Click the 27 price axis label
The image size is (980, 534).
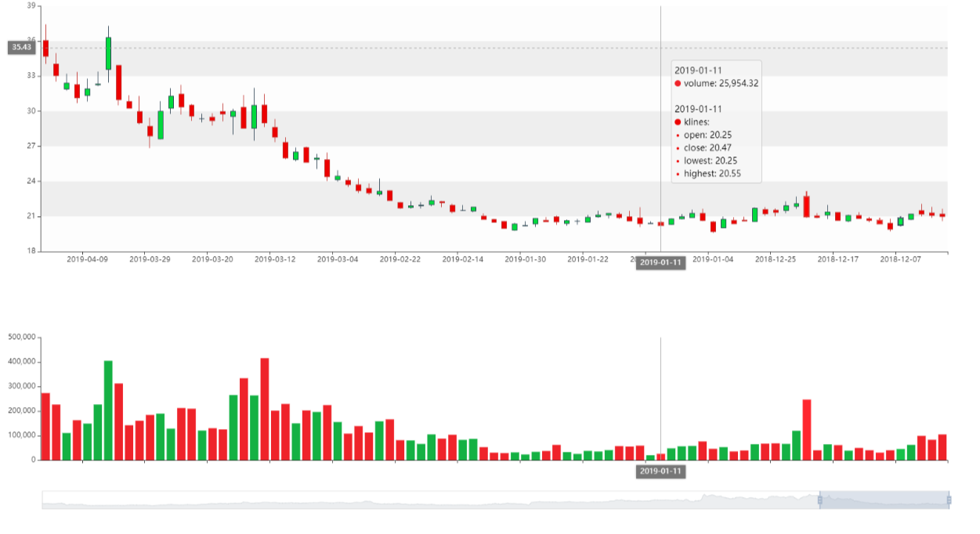31,146
